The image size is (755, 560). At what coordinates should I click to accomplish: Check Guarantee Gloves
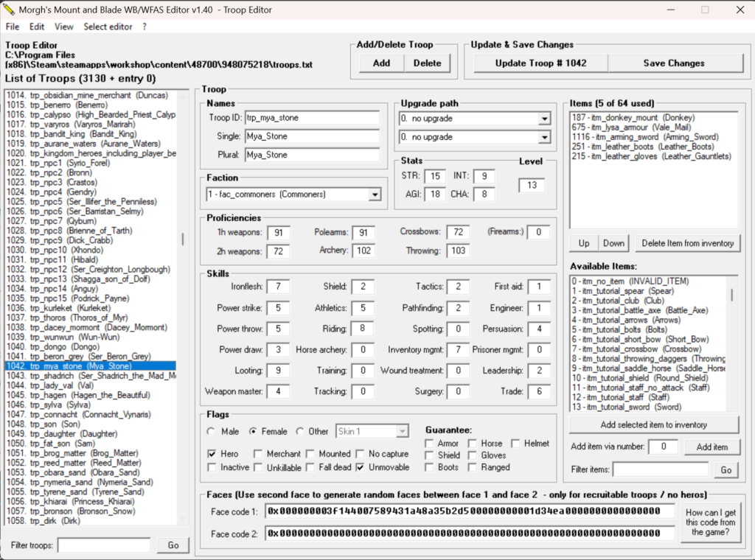tap(473, 455)
